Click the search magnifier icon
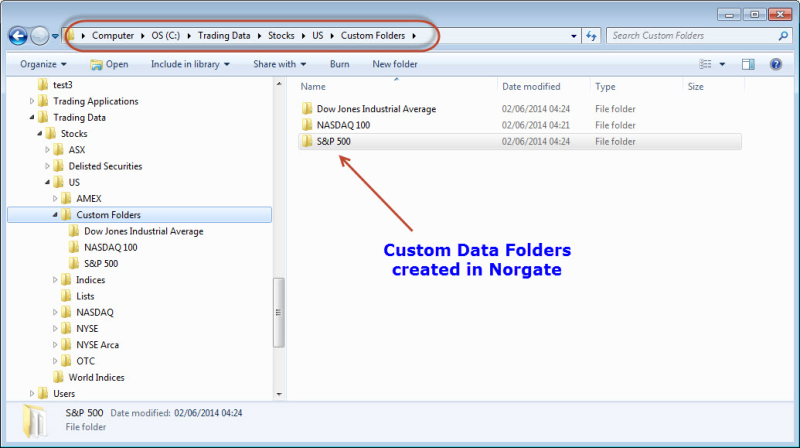This screenshot has width=800, height=448. [x=783, y=36]
